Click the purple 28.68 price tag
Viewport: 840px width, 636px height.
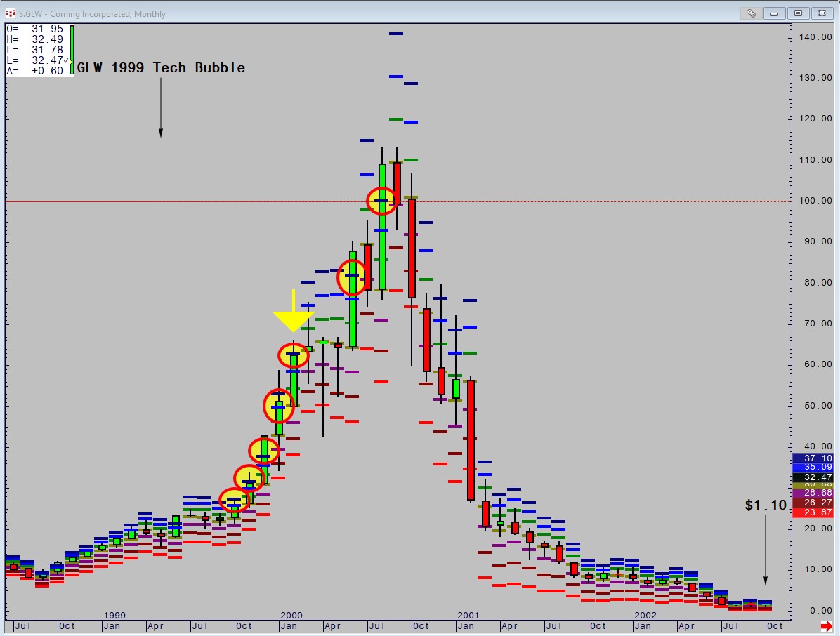(x=813, y=493)
